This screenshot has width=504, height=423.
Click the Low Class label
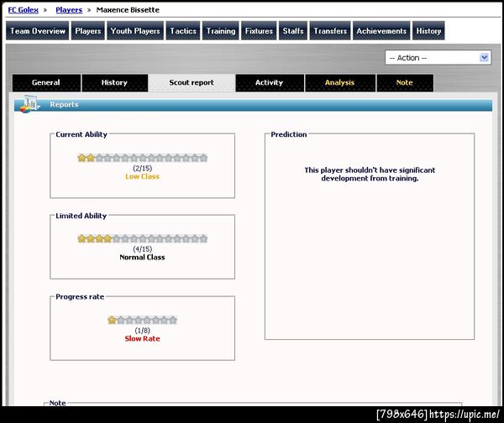143,176
